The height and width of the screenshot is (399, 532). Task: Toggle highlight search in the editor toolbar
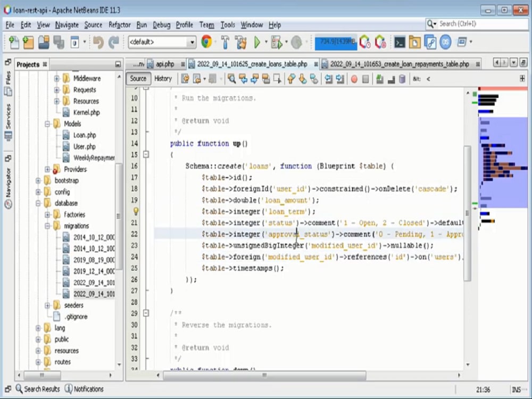point(266,79)
